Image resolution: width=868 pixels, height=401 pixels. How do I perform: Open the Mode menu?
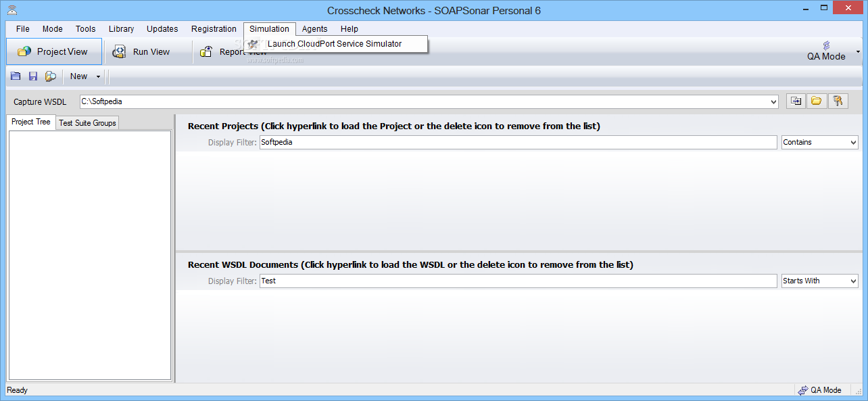[x=53, y=29]
